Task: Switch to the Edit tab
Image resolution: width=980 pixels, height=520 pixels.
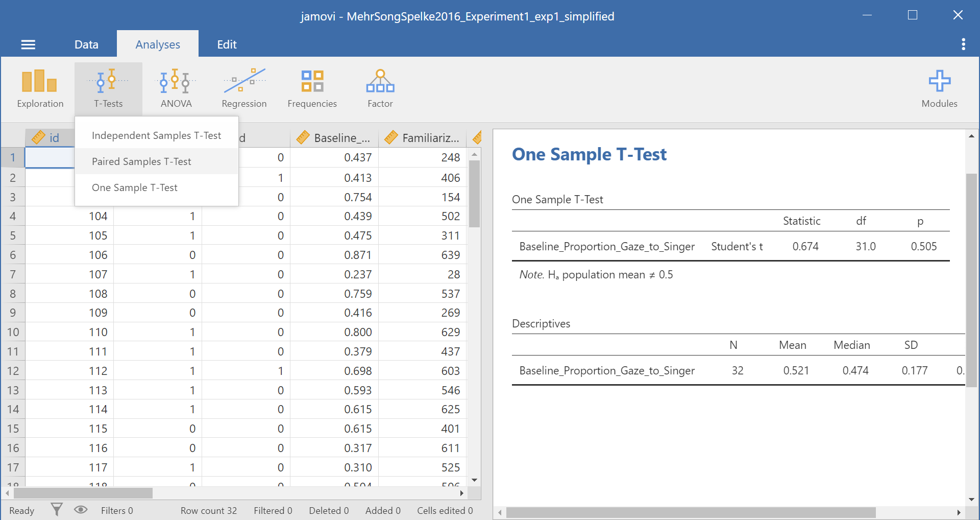Action: (227, 44)
